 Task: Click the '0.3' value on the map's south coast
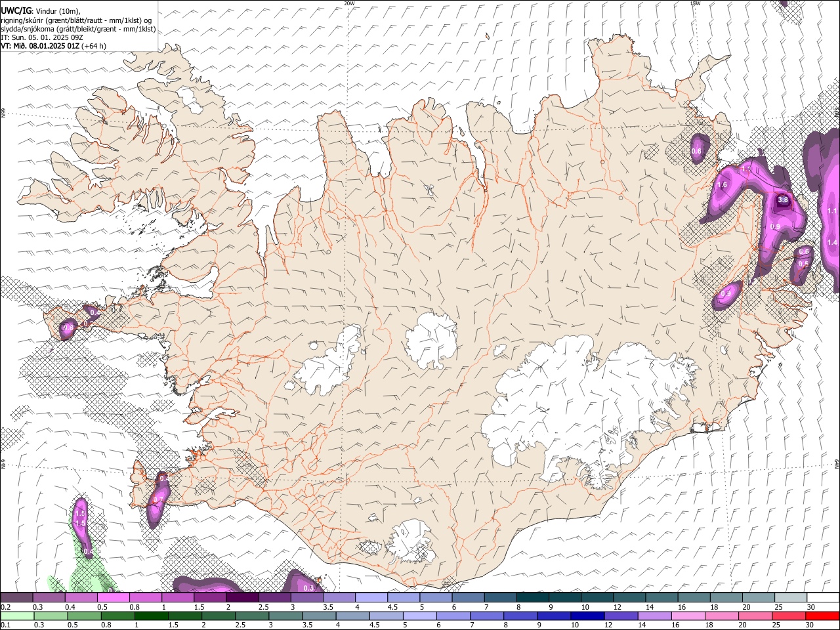309,588
